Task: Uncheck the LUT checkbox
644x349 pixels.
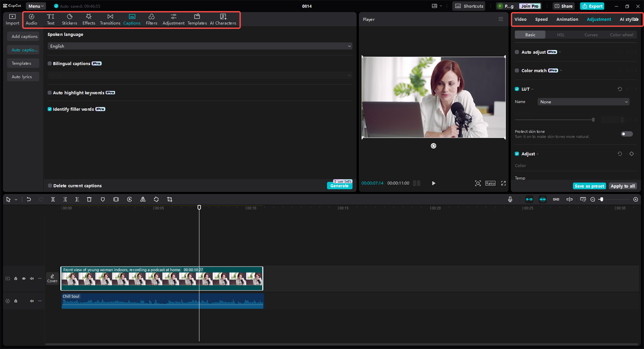Action: (x=517, y=89)
